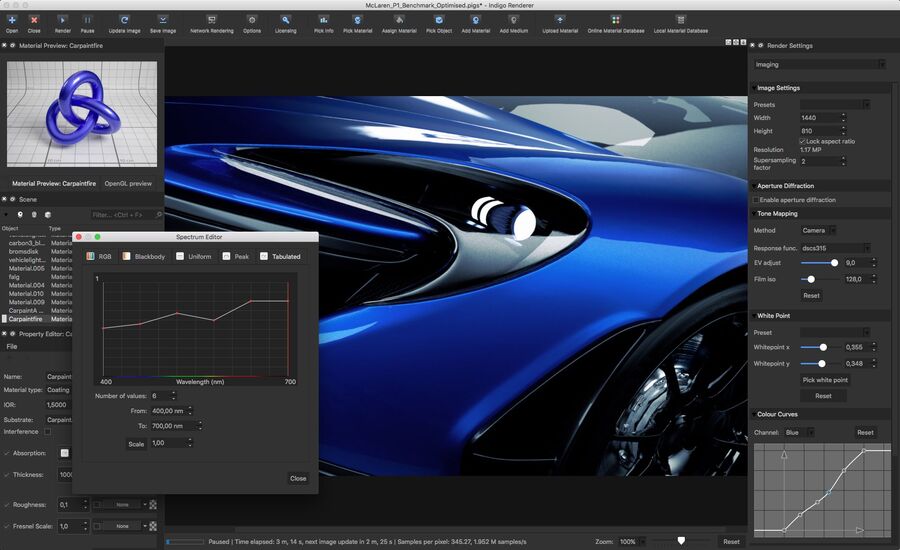This screenshot has width=900, height=550.
Task: Select the Pick Material tool
Action: click(x=357, y=20)
